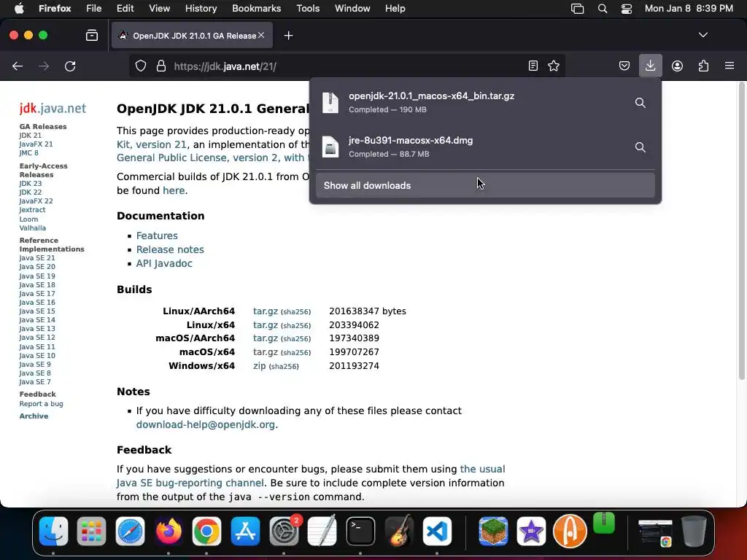747x560 pixels.
Task: Open Java SE 17 reference implementation link
Action: point(37,293)
